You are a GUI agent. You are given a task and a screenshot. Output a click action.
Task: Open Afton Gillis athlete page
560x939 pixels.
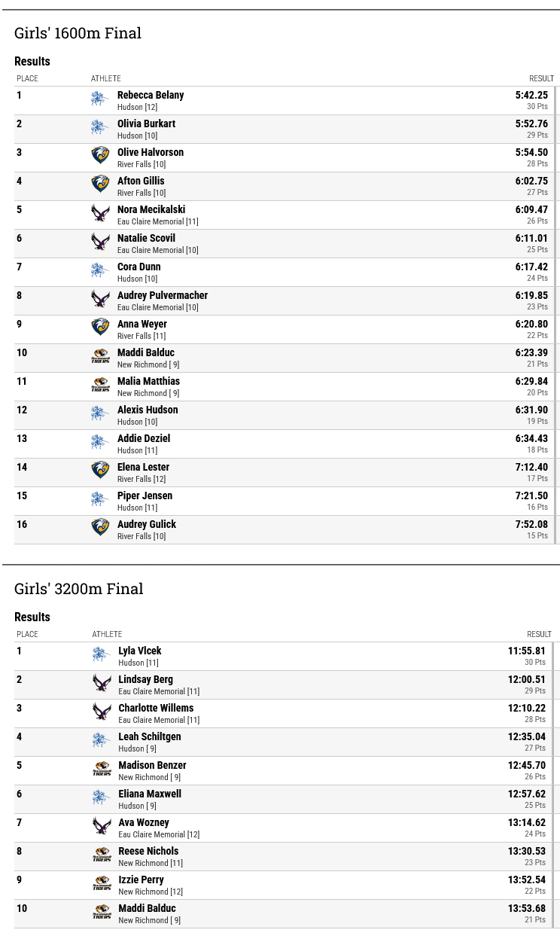tap(141, 181)
